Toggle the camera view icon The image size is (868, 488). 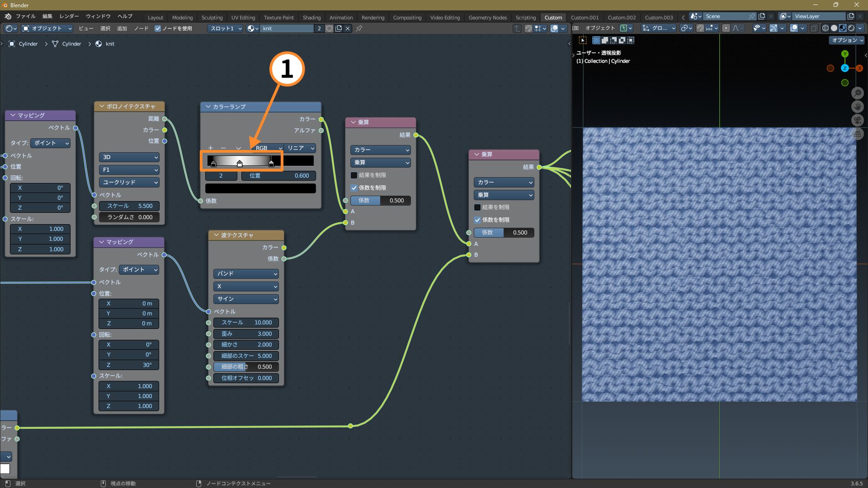[x=857, y=120]
